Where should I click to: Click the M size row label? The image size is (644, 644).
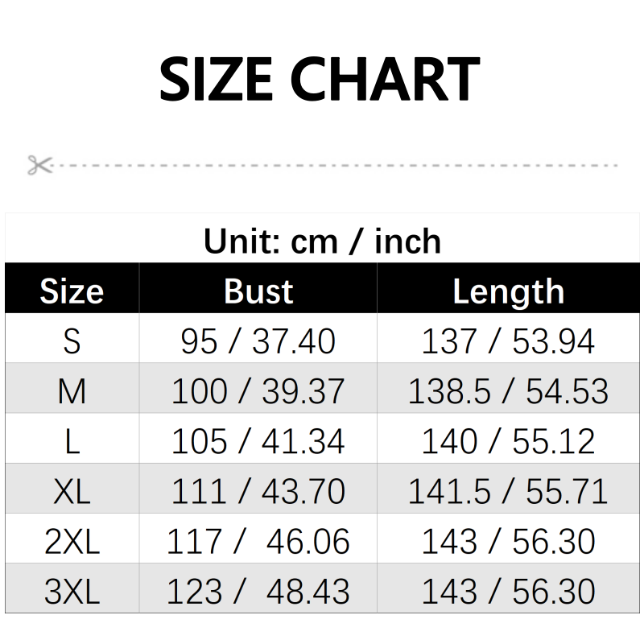pyautogui.click(x=72, y=391)
